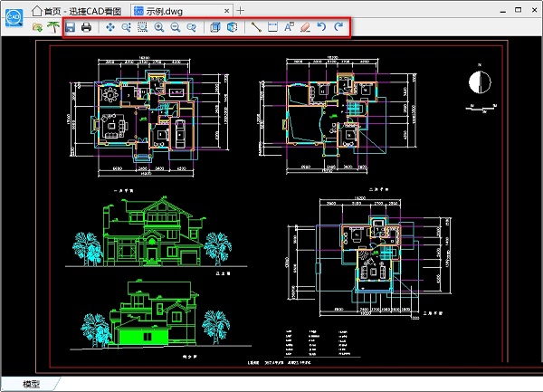
Task: Click the second blue 3D cube icon
Action: pyautogui.click(x=232, y=27)
